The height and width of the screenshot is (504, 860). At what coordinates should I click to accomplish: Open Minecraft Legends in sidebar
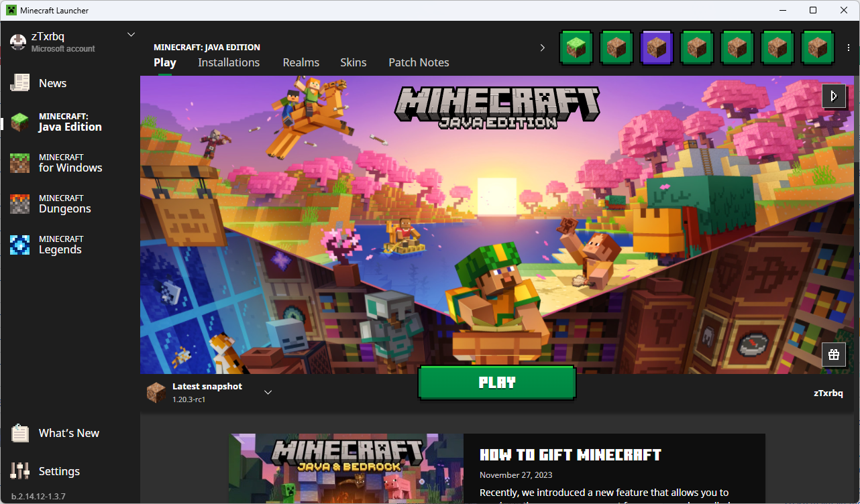click(70, 245)
